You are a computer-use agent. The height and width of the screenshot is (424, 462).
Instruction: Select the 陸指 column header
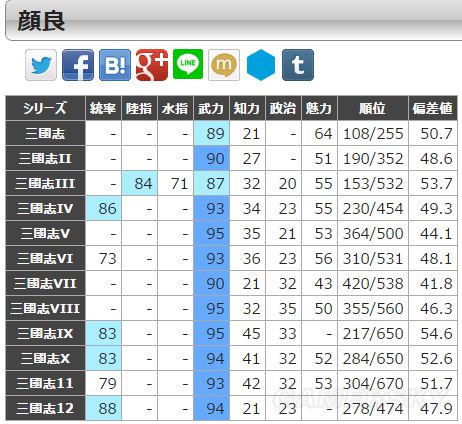click(139, 108)
